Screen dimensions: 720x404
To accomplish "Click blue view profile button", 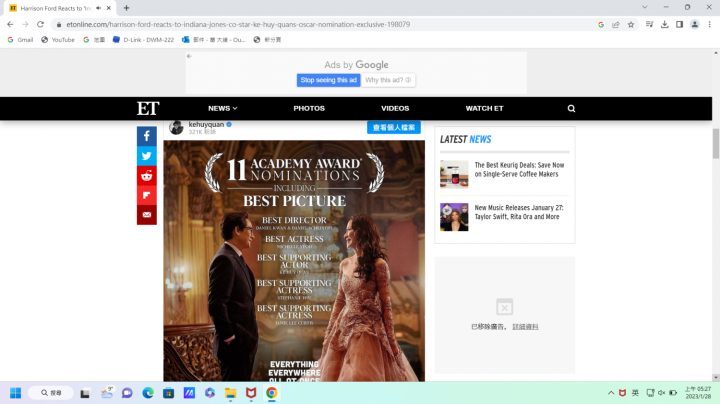I will (x=394, y=127).
